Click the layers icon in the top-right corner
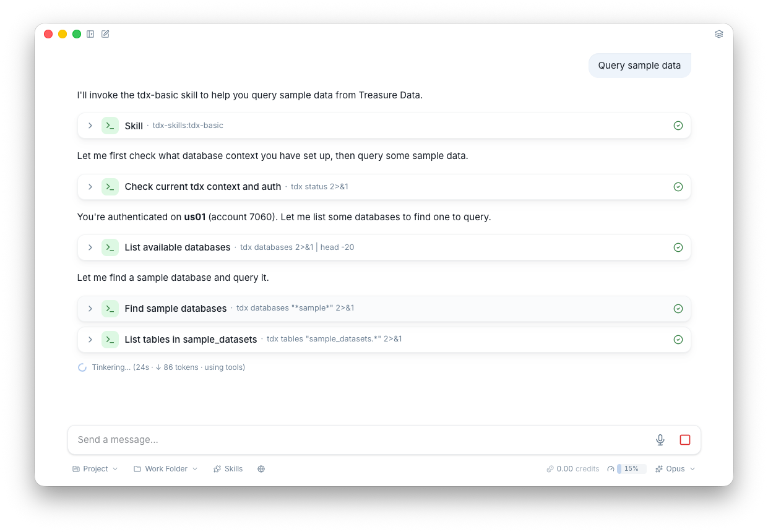The width and height of the screenshot is (768, 532). coord(718,34)
